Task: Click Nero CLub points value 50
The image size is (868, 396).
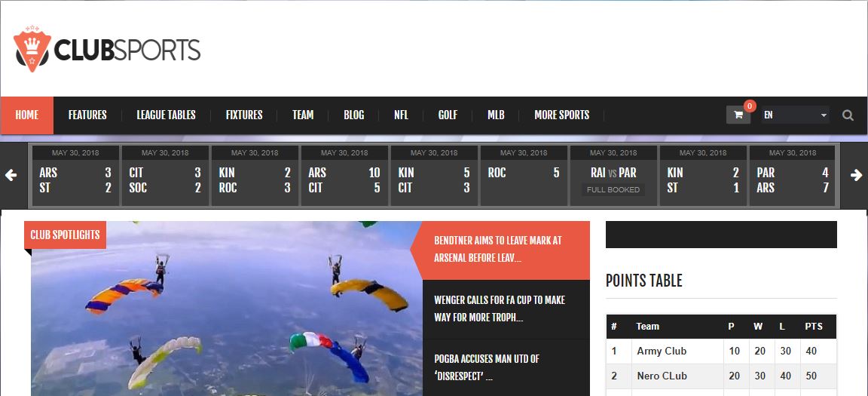Action: point(811,376)
